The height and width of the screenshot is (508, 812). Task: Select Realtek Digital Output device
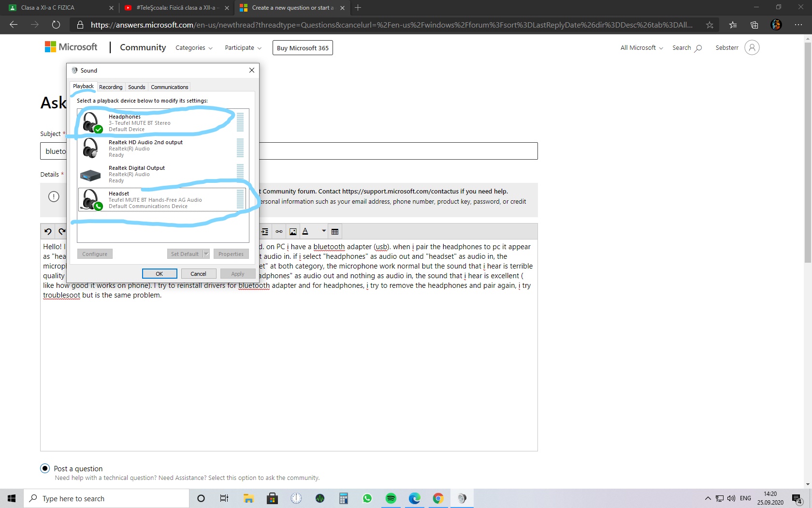163,174
